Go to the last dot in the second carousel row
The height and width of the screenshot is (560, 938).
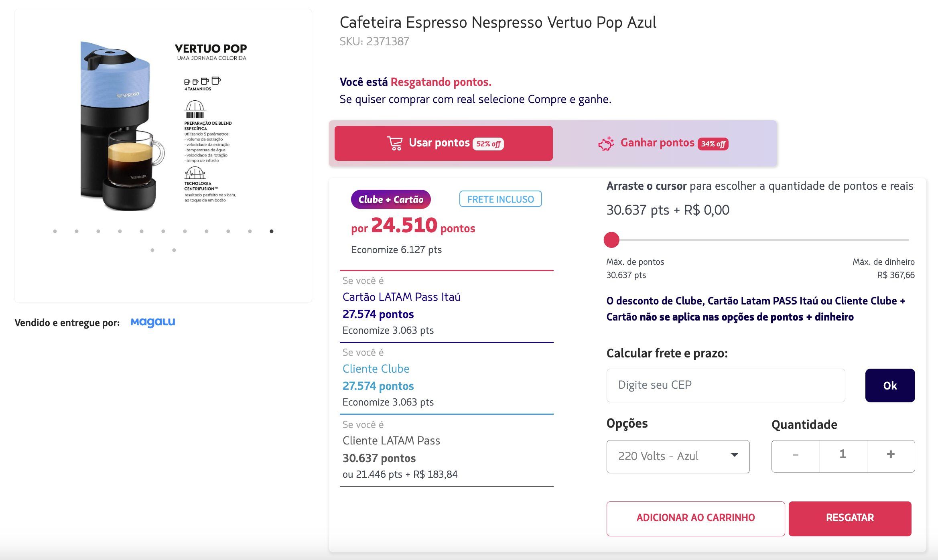pos(174,250)
